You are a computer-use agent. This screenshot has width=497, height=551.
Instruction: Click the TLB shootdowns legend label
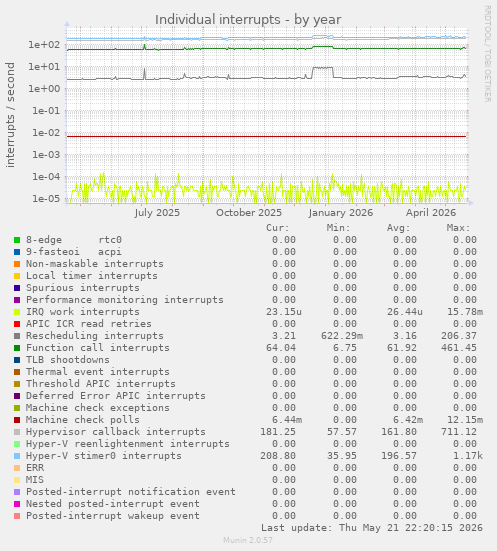pos(67,360)
